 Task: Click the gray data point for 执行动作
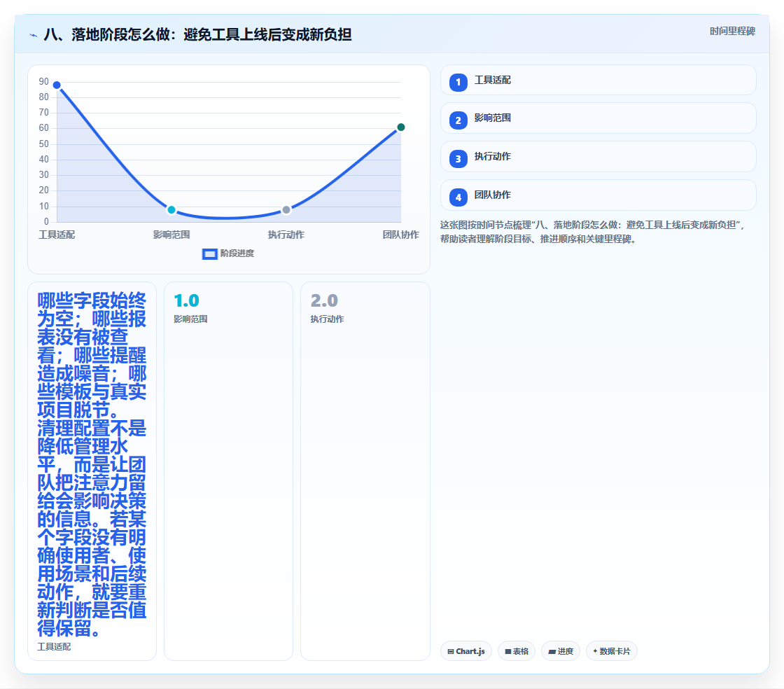(x=286, y=209)
